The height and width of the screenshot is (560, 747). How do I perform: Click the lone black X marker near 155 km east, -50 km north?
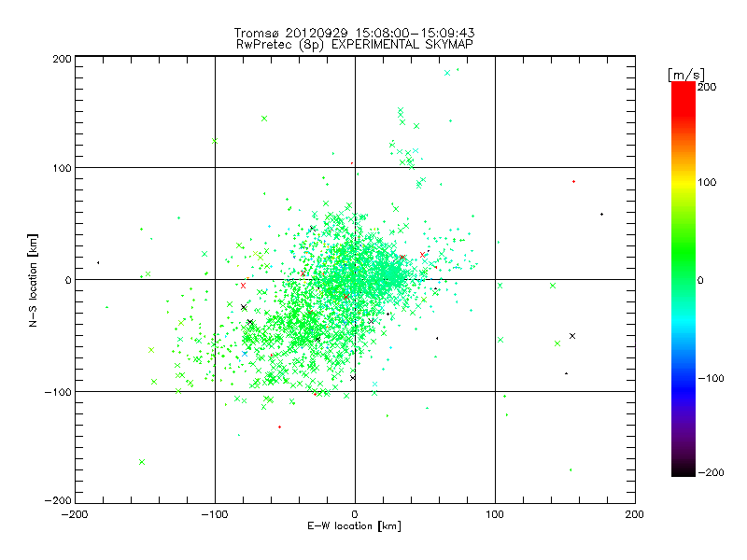click(572, 336)
